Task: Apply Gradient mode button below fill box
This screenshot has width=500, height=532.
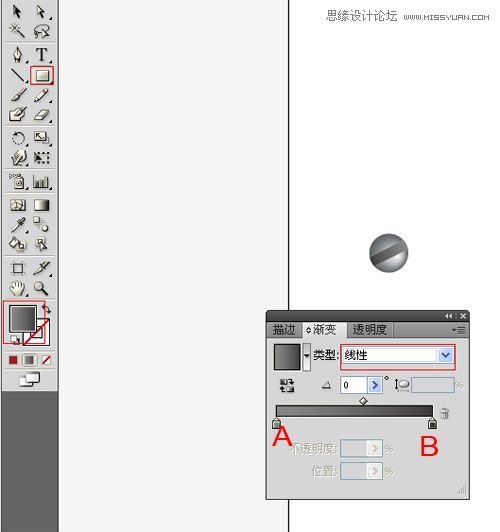Action: (30, 360)
